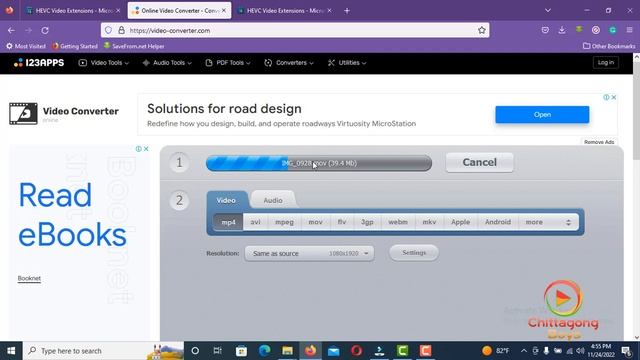This screenshot has height=360, width=640.
Task: Switch to the Audio format tab
Action: click(273, 200)
